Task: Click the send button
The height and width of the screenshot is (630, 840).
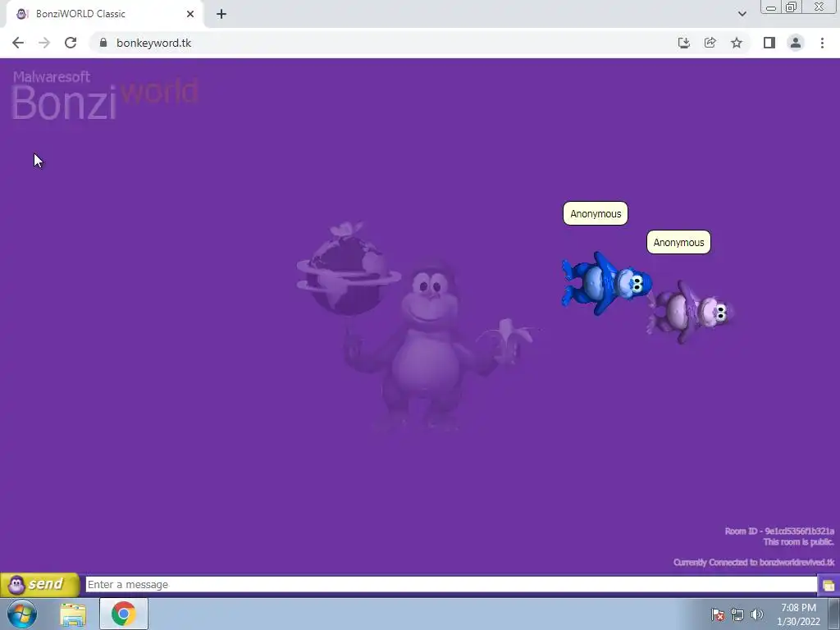Action: click(x=39, y=584)
